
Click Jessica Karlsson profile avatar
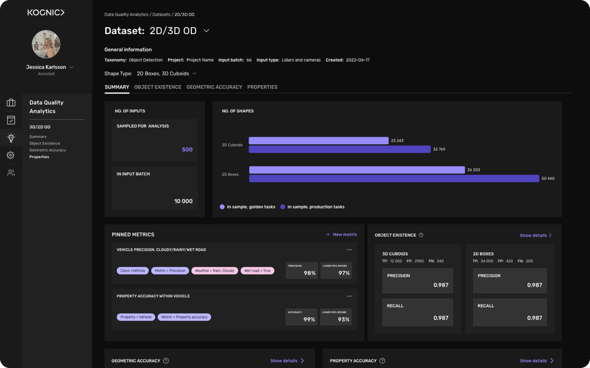point(46,44)
